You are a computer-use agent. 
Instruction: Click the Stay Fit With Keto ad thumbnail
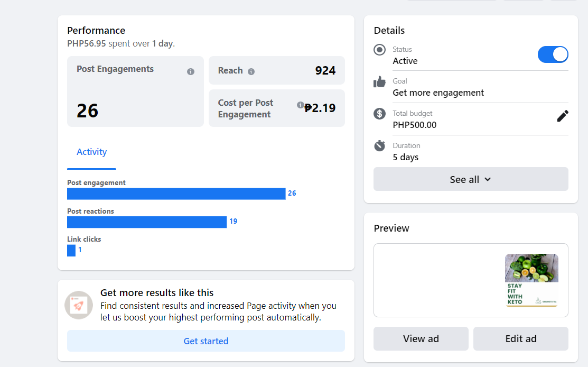(531, 280)
